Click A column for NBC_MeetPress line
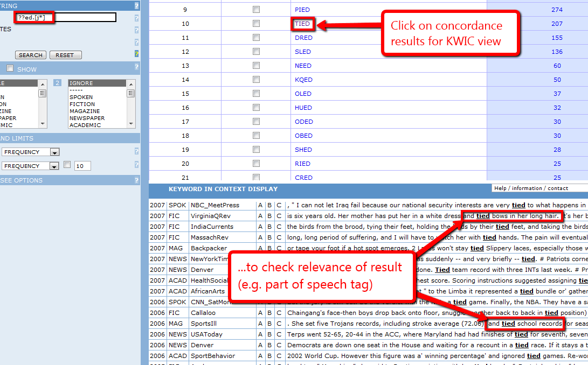Image resolution: width=588 pixels, height=365 pixels. click(x=260, y=205)
